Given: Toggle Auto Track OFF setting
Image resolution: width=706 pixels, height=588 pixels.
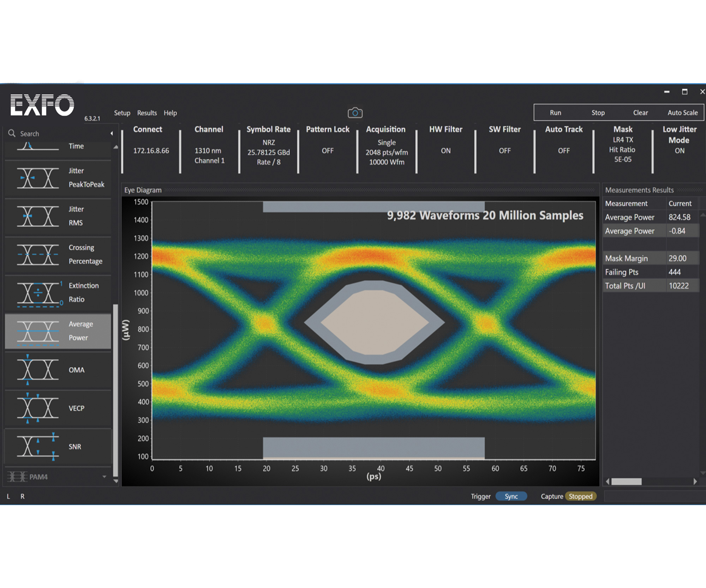Looking at the screenshot, I should tap(564, 151).
